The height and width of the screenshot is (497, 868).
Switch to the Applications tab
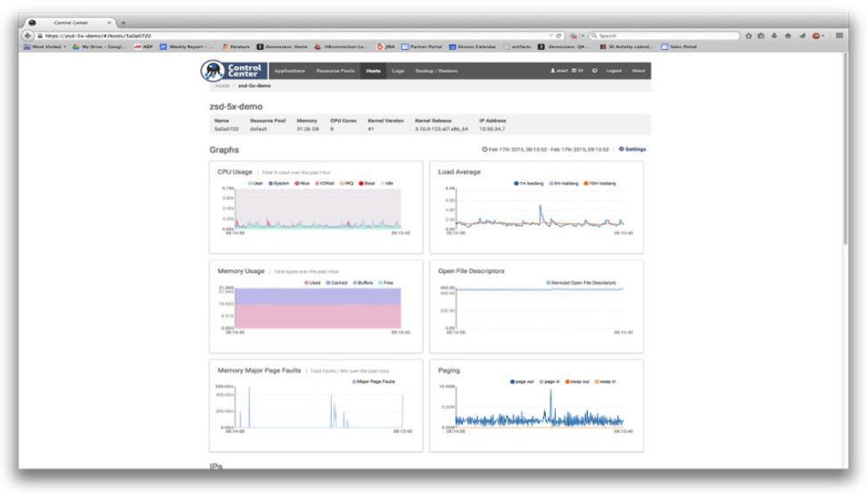pos(289,70)
